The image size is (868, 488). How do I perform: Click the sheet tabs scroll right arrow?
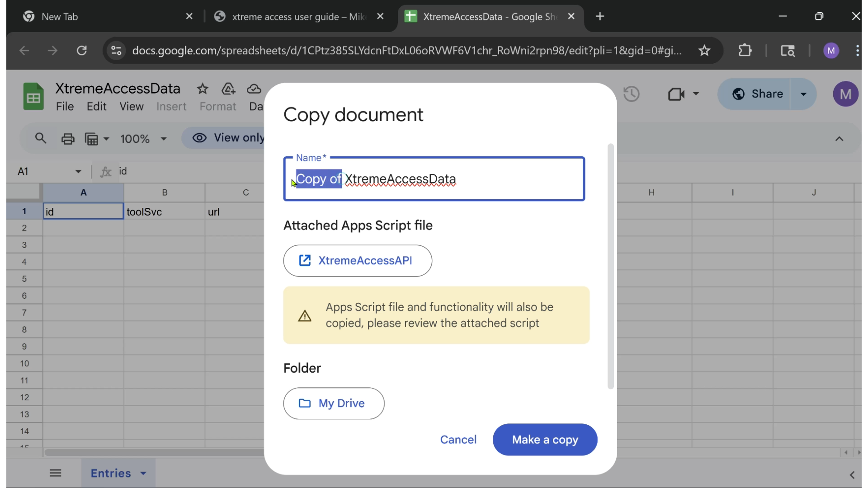[858, 452]
